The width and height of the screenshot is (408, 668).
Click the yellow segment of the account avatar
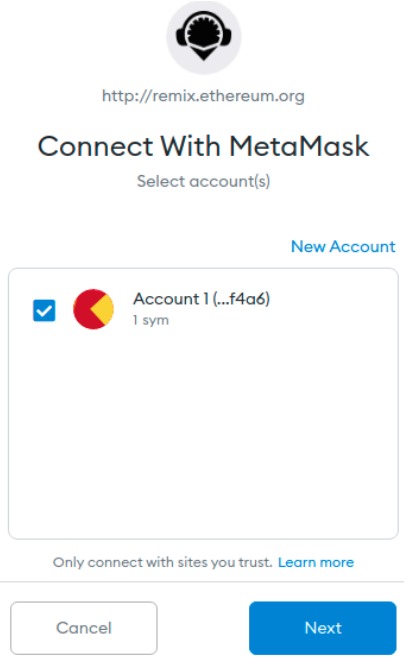pyautogui.click(x=104, y=309)
